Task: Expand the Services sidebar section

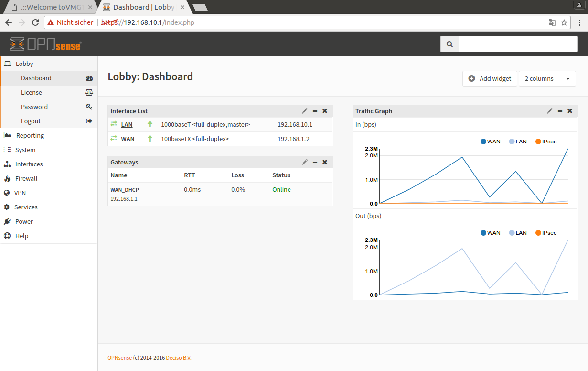Action: pos(26,207)
